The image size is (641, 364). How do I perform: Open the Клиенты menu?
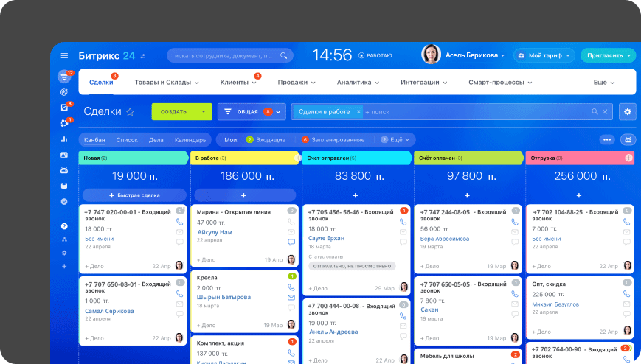pyautogui.click(x=238, y=82)
